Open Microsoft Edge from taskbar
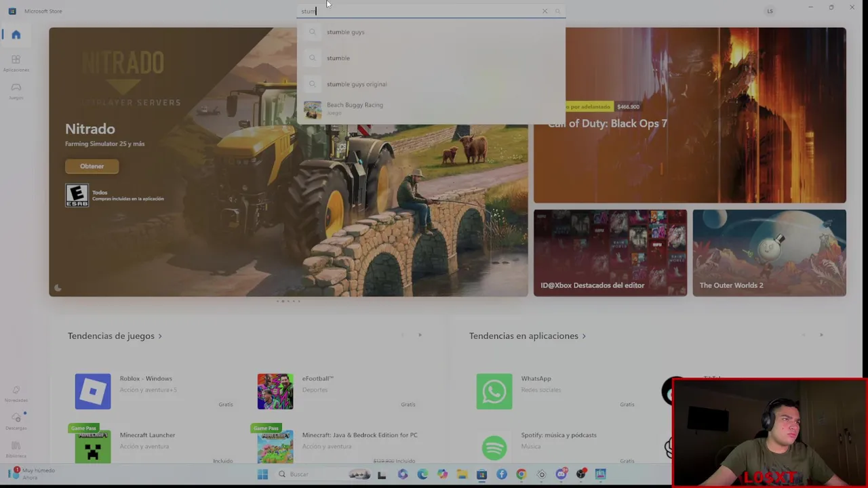868x488 pixels. click(x=422, y=474)
